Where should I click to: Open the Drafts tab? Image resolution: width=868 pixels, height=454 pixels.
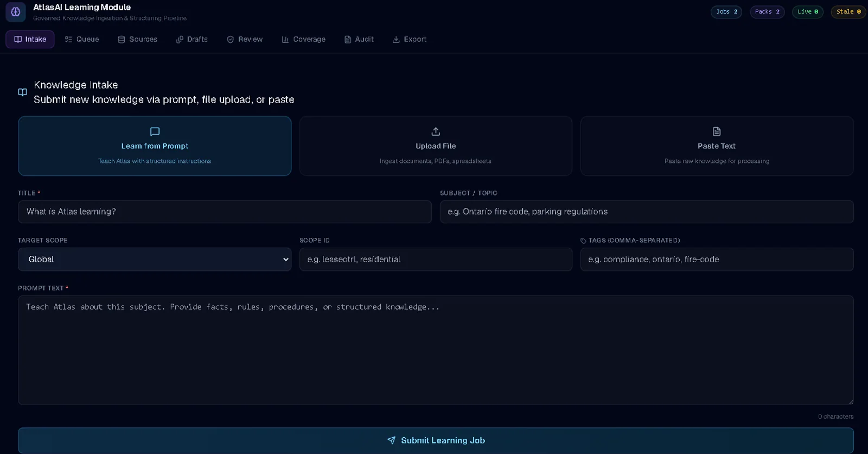[192, 39]
